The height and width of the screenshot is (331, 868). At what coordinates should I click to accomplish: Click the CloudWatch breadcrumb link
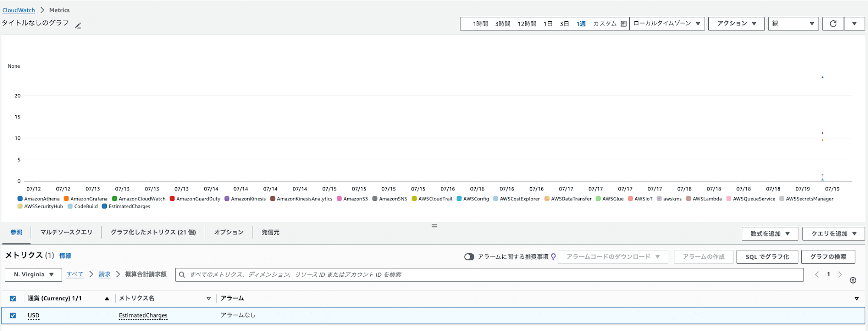(19, 10)
